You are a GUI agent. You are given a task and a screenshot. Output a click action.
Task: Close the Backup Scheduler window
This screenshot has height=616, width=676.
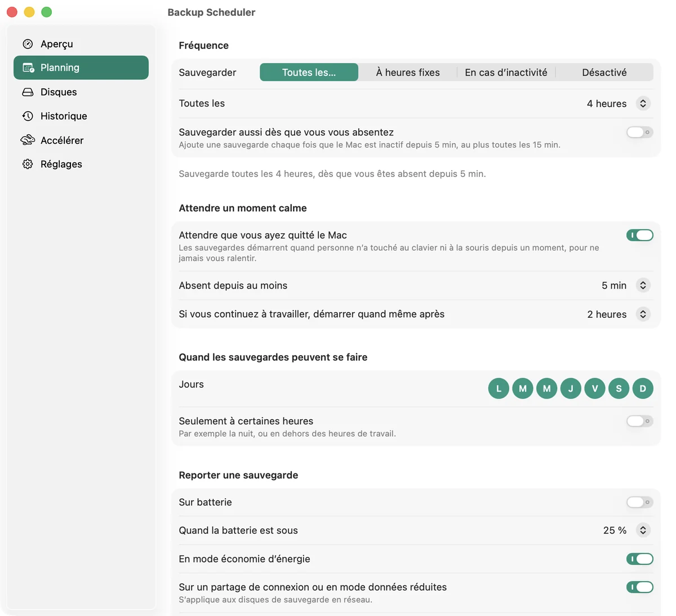(x=12, y=12)
